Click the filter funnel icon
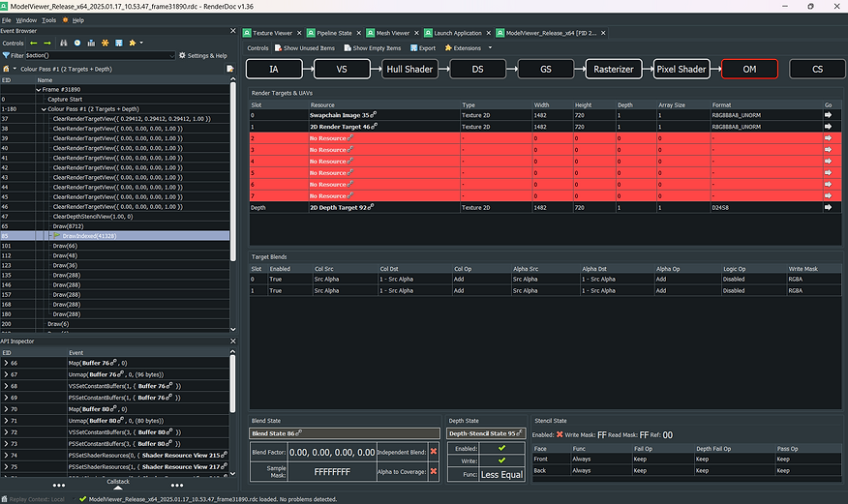Viewport: 848px width, 504px height. [x=6, y=55]
